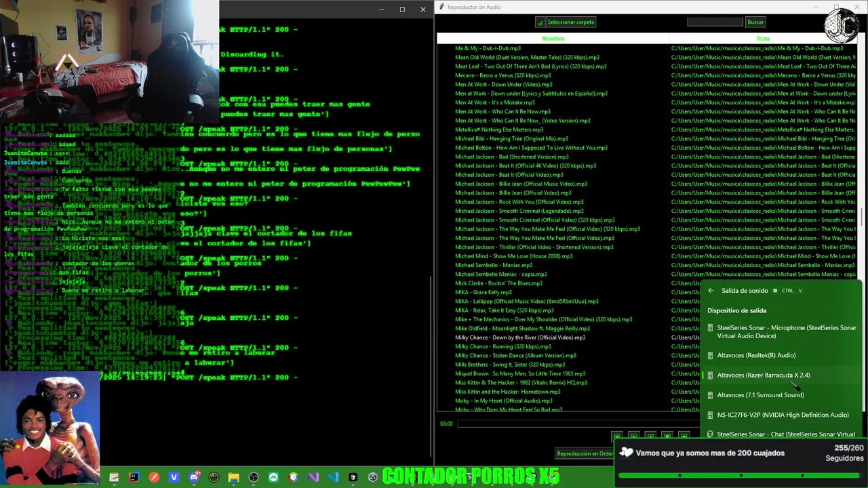Open the red-orange round taskbar icon
Image resolution: width=868 pixels, height=488 pixels.
point(154,477)
